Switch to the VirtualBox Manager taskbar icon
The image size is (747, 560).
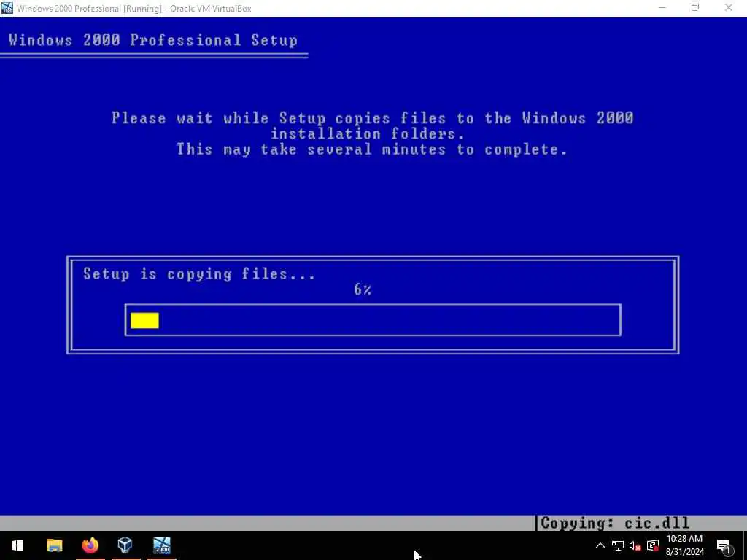(125, 545)
